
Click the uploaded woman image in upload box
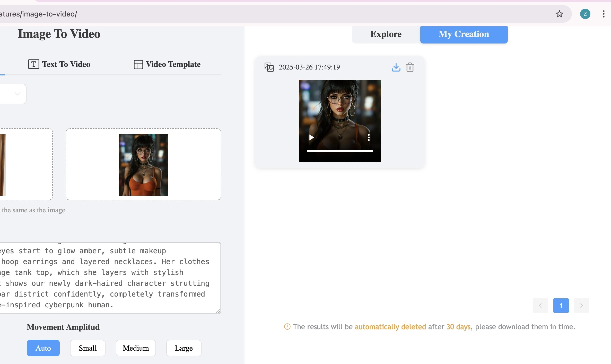coord(143,164)
